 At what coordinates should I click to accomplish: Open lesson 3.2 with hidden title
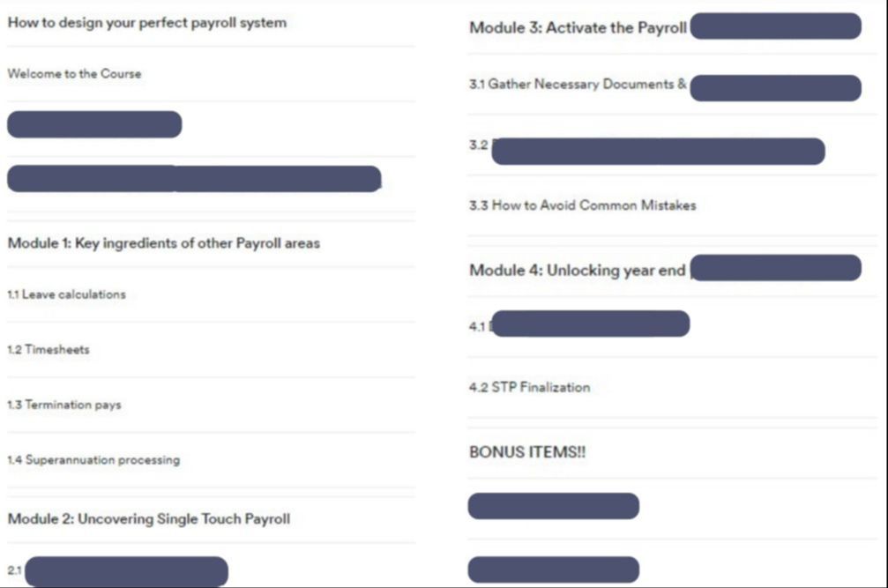click(646, 151)
